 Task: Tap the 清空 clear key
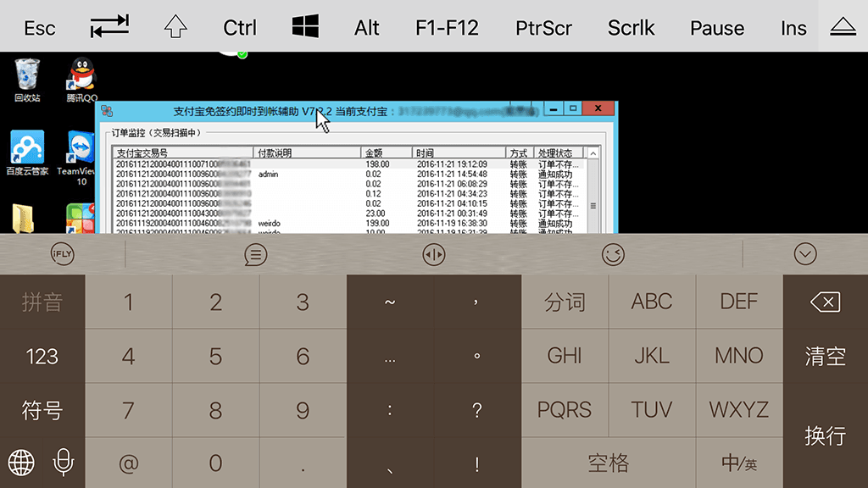[826, 357]
